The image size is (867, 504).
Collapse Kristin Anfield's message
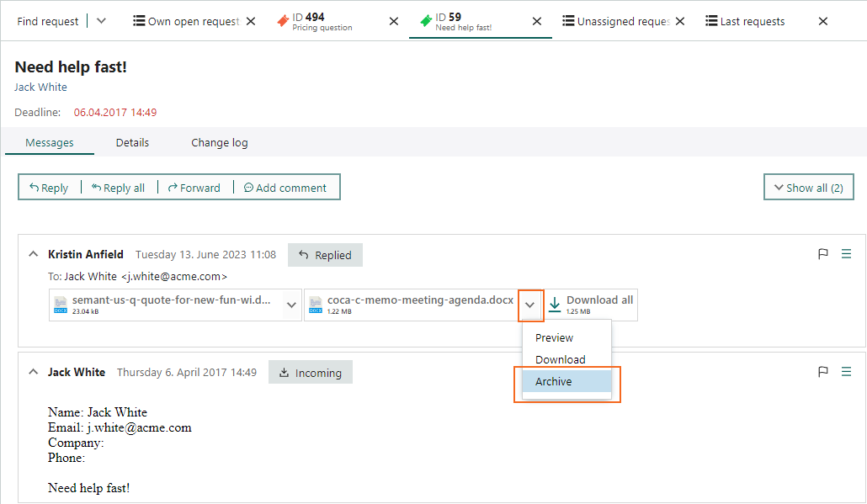tap(33, 254)
